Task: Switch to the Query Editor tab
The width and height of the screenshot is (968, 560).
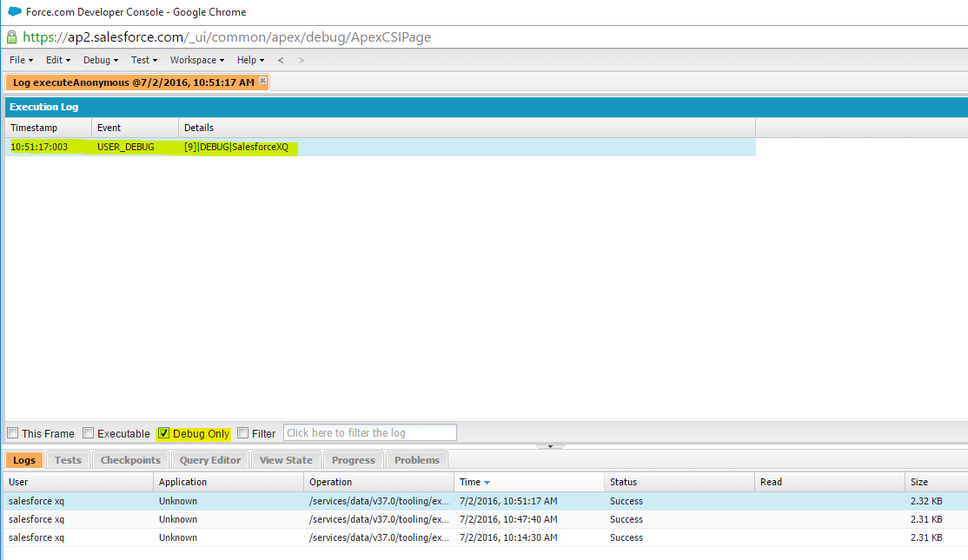Action: click(x=209, y=459)
